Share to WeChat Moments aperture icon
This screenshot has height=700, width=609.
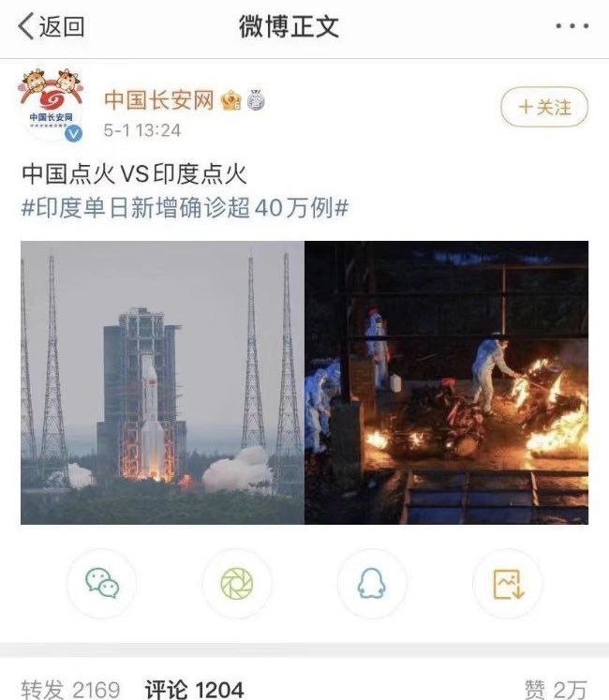pos(237,583)
